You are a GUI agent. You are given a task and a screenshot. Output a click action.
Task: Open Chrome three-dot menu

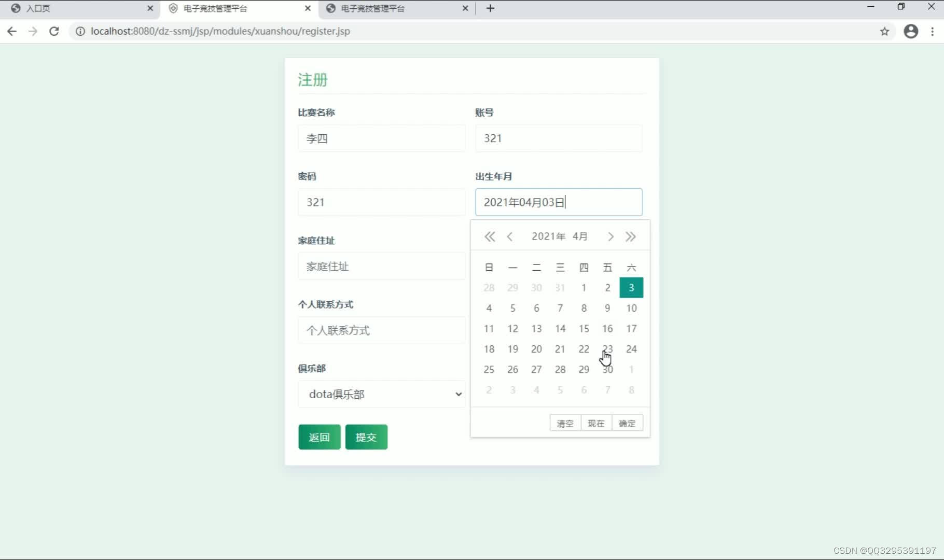point(932,31)
